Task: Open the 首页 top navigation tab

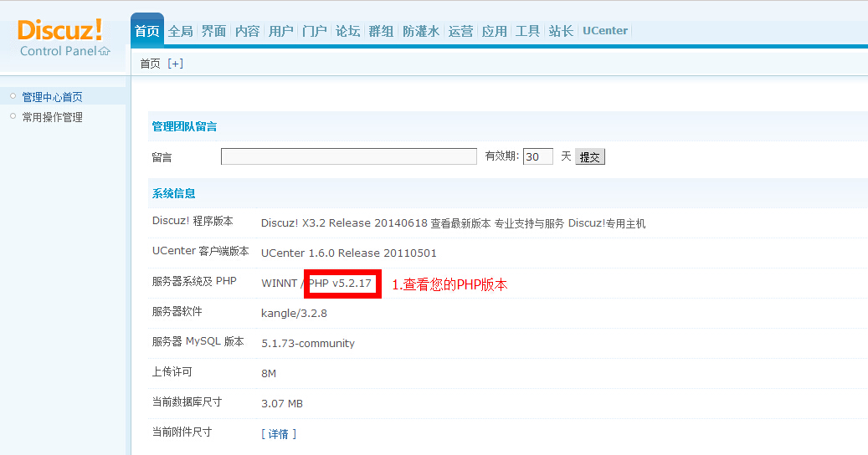Action: [147, 31]
